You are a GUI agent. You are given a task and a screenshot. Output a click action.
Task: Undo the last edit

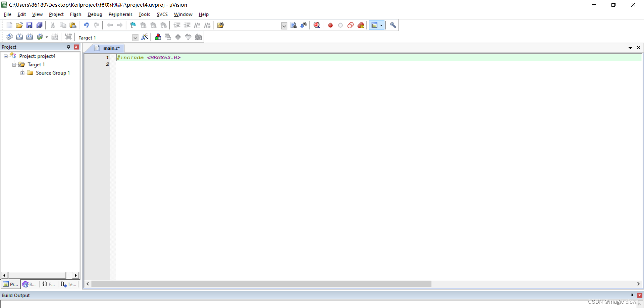point(86,25)
